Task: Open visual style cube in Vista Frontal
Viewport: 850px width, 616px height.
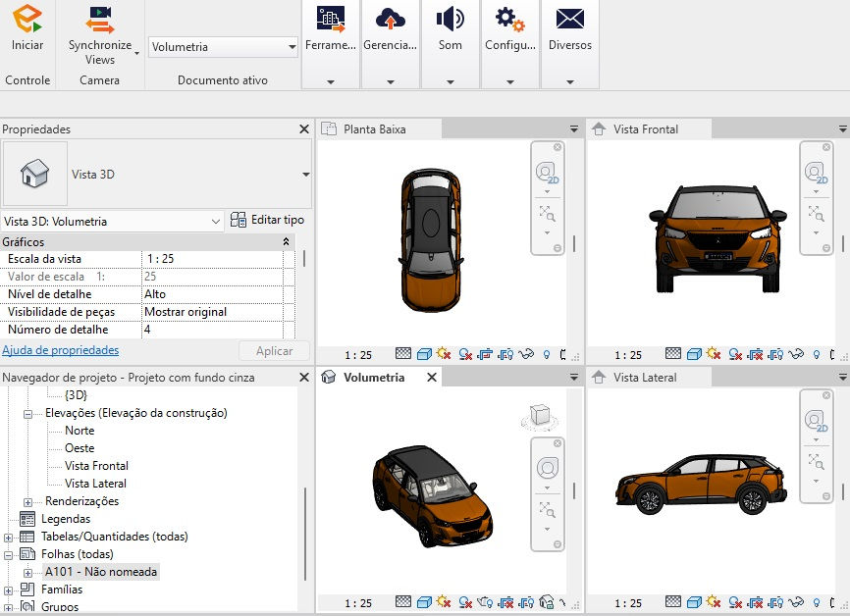Action: [694, 354]
